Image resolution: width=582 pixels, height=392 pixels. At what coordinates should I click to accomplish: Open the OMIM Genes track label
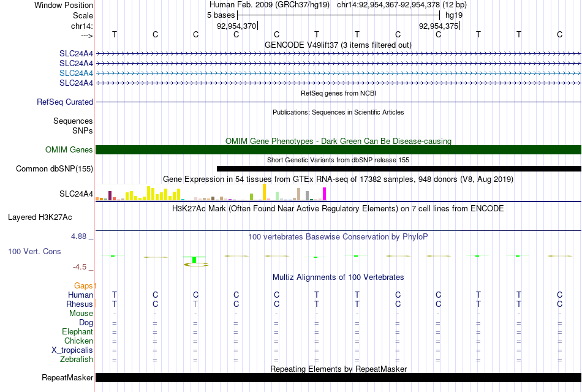(x=69, y=149)
